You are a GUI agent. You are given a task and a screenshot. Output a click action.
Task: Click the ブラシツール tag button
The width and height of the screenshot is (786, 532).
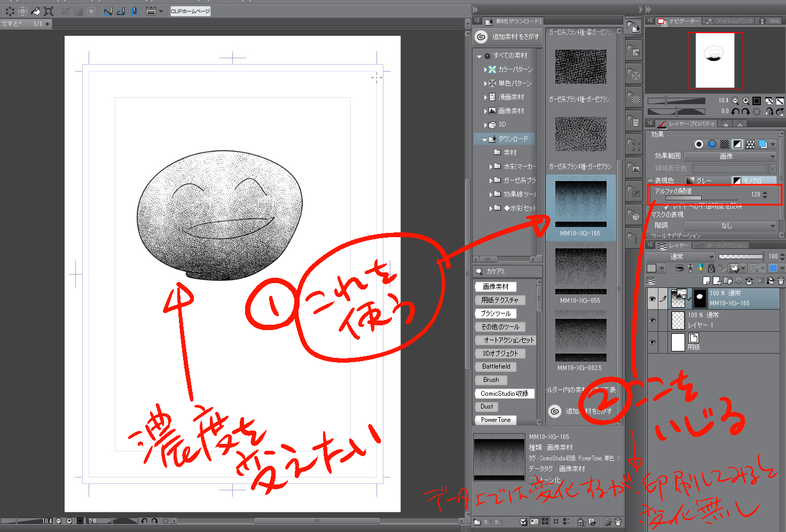click(496, 314)
